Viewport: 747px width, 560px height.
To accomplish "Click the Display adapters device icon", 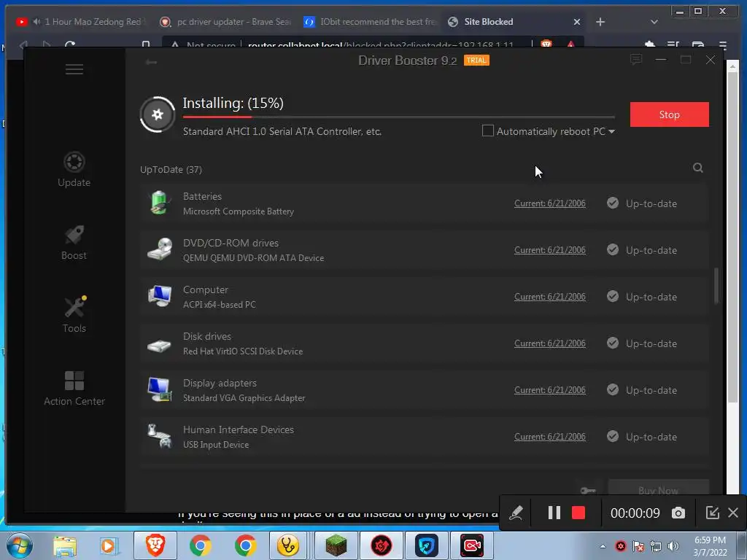I will coord(160,389).
